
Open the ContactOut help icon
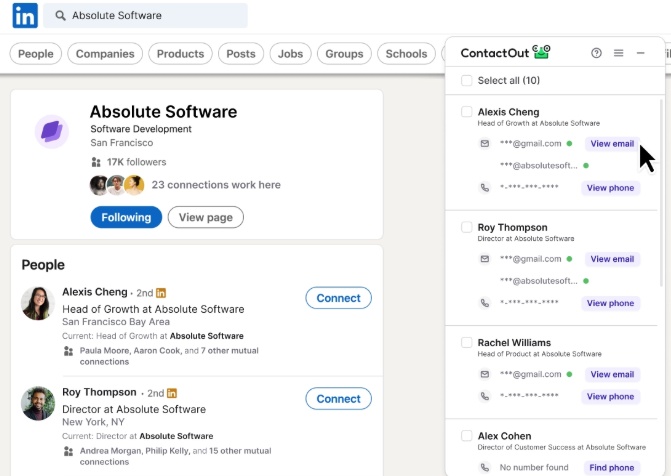(596, 53)
